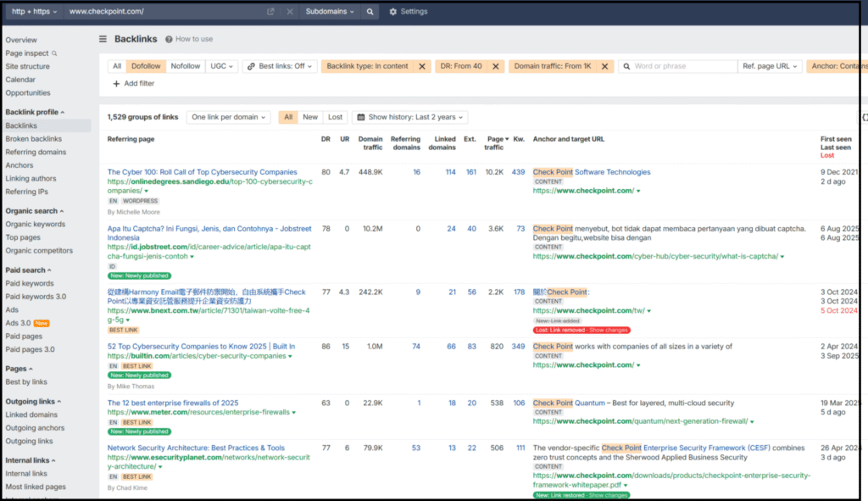Select the New links toggle
The image size is (868, 501).
pyautogui.click(x=310, y=118)
